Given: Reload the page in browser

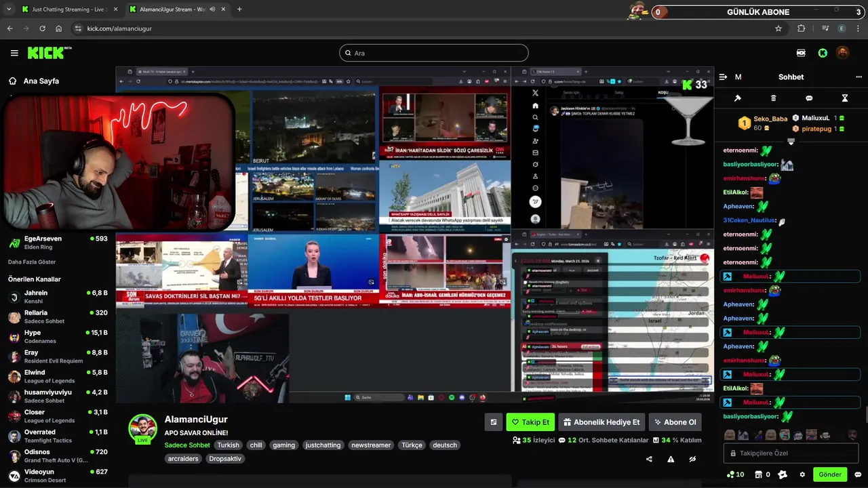Looking at the screenshot, I should (x=42, y=28).
